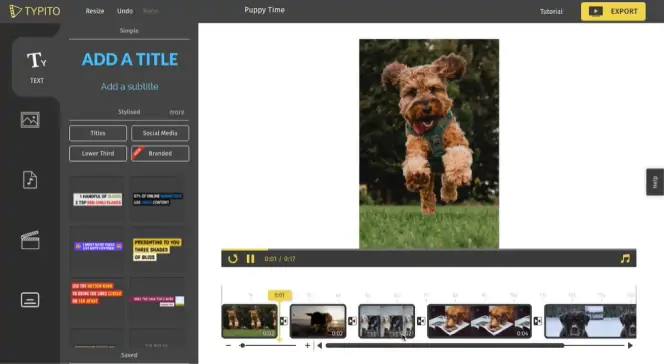Select the Lower Third category
Image resolution: width=664 pixels, height=364 pixels.
(x=98, y=153)
